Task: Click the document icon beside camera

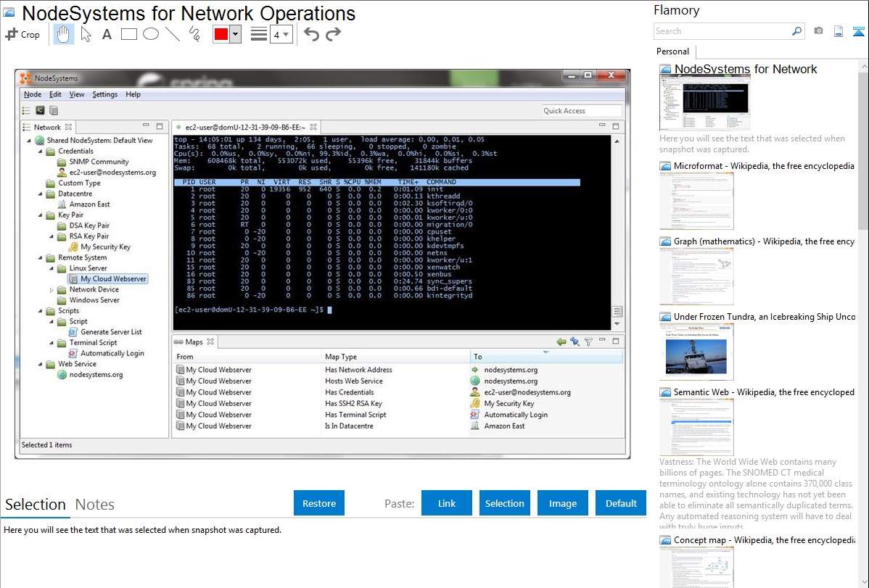Action: coord(839,31)
